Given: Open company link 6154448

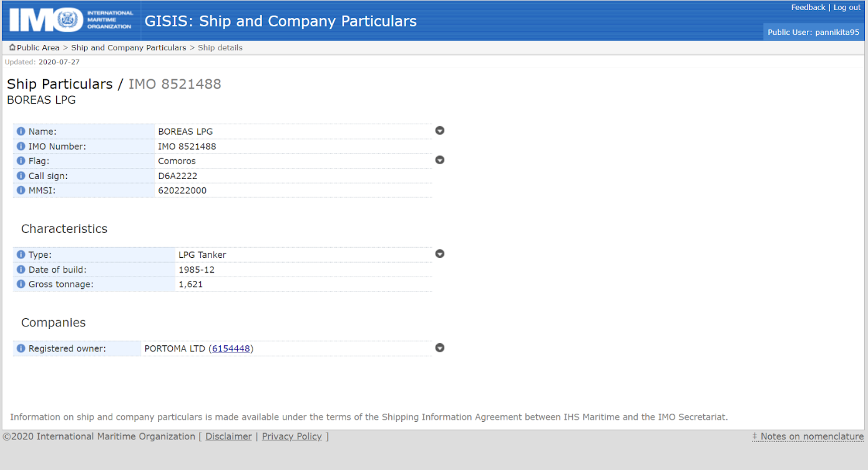Looking at the screenshot, I should click(231, 349).
